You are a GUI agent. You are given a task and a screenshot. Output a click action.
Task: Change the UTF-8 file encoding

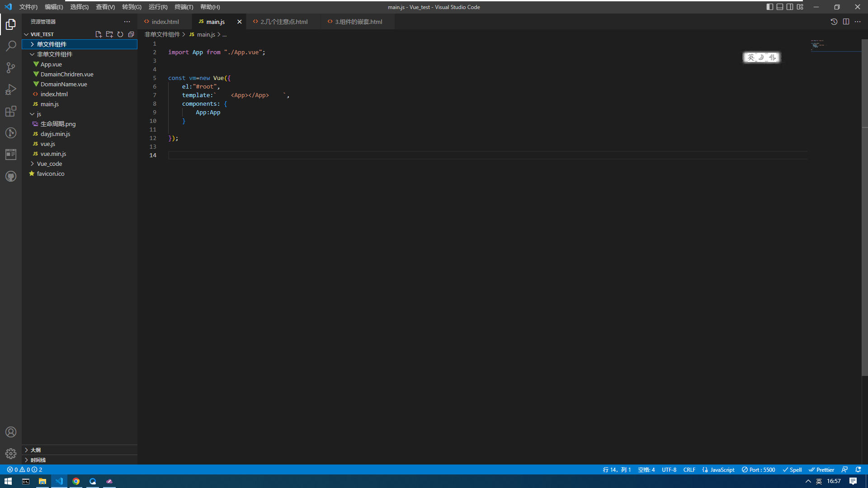[669, 469]
